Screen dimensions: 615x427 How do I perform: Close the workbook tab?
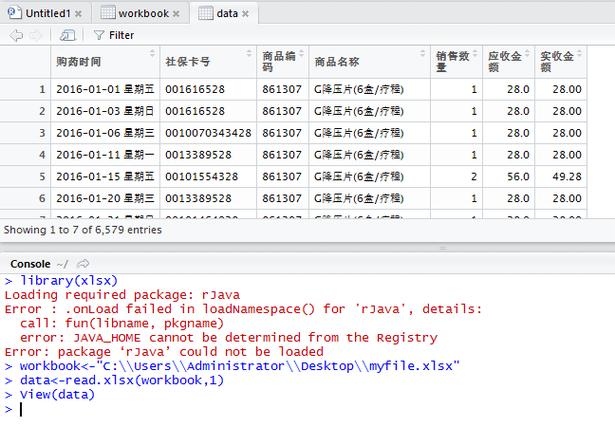[x=176, y=14]
